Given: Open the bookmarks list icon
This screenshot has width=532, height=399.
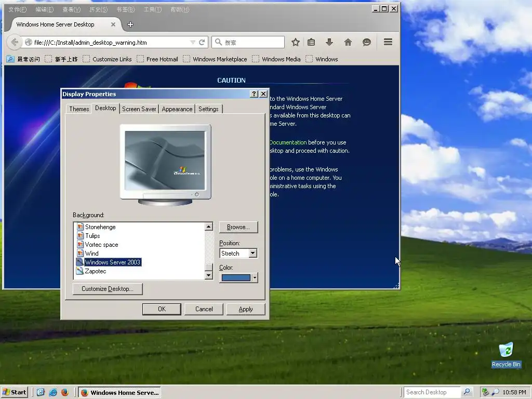Looking at the screenshot, I should click(311, 42).
